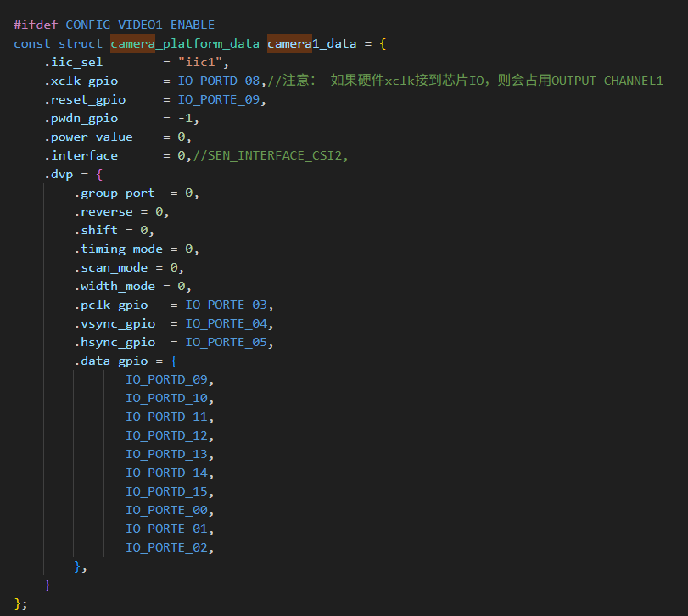Select the IO_PORTD_13 array entry
688x616 pixels.
click(167, 454)
